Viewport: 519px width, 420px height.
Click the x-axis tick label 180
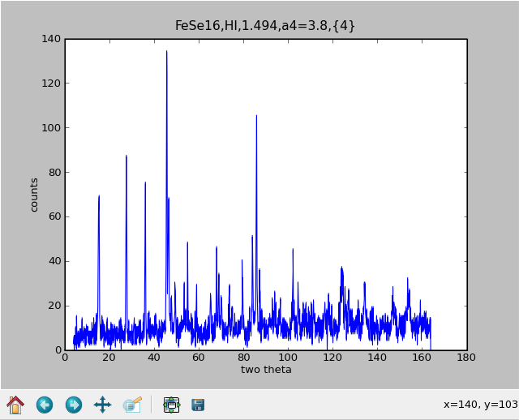(466, 357)
